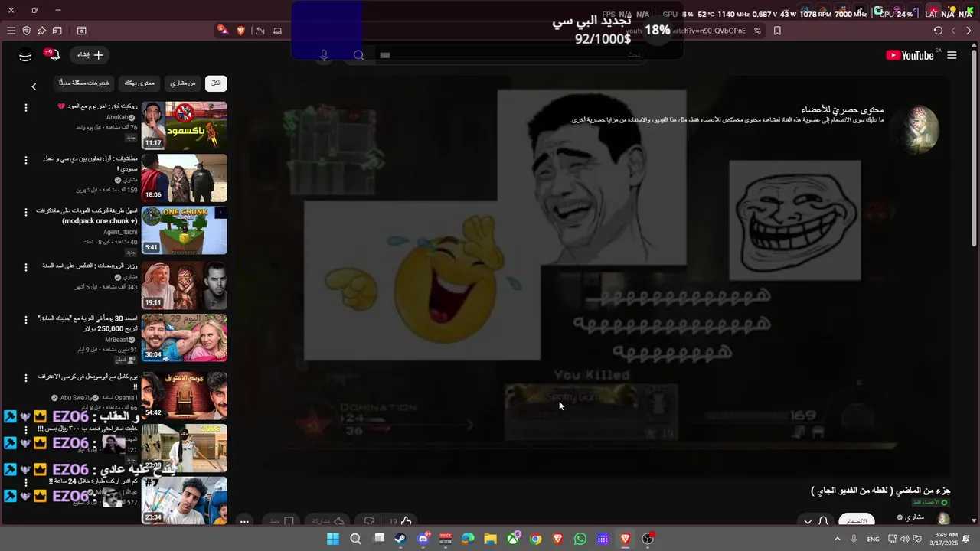
Task: Click the YouTube voice search microphone
Action: click(324, 55)
